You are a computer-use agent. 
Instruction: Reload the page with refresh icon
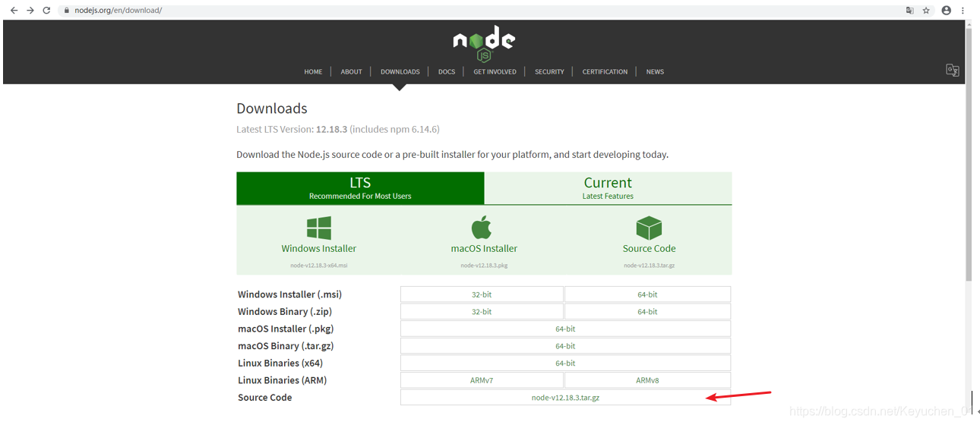pos(47,11)
